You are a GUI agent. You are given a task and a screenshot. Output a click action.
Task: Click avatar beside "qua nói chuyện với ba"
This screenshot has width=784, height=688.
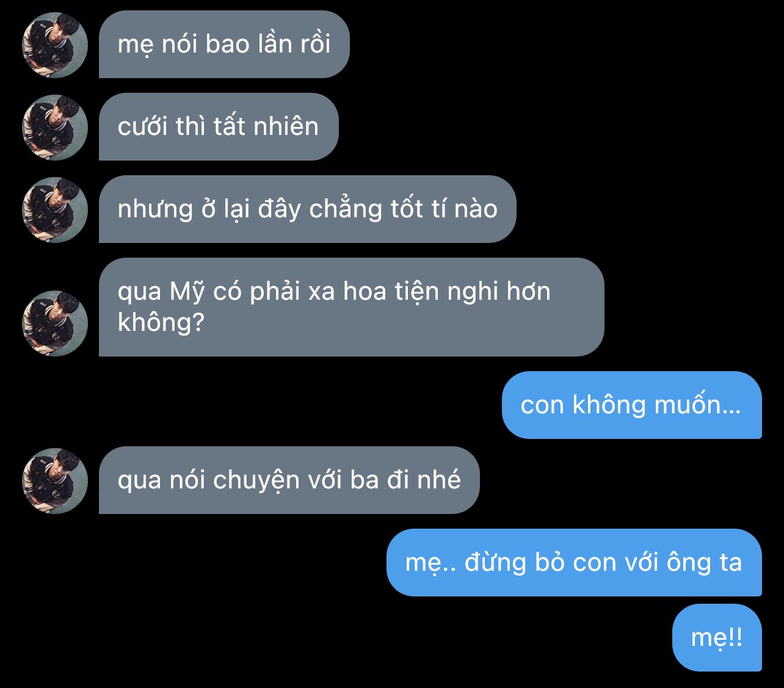tap(55, 480)
